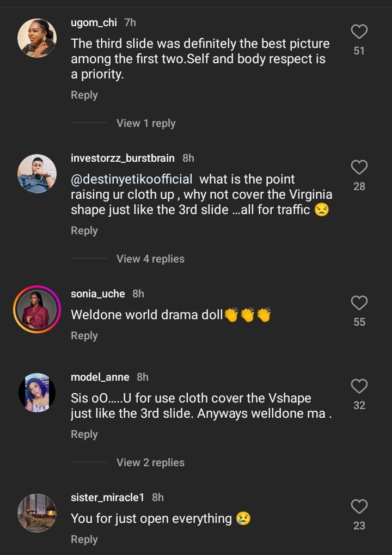
Task: Open the model_anne username
Action: pos(100,377)
